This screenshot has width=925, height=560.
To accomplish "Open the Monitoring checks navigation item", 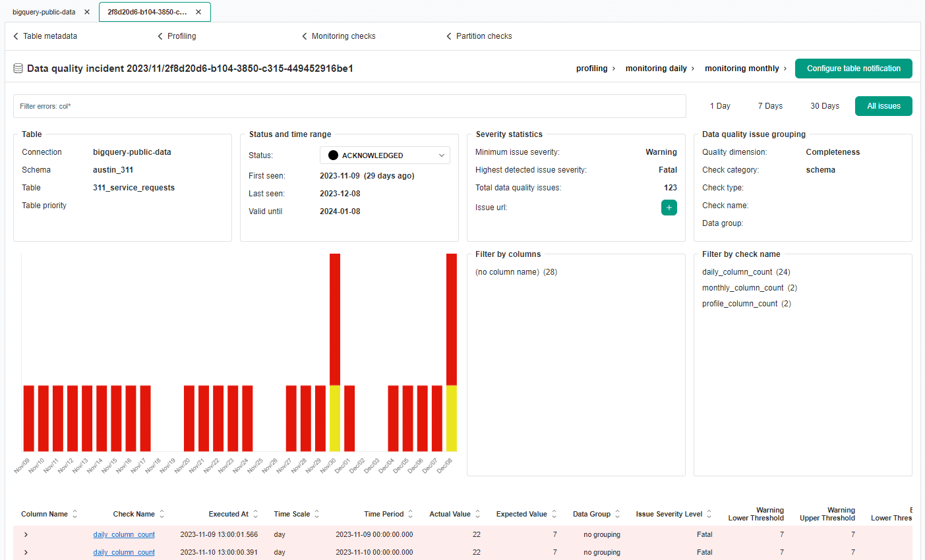I will 343,36.
